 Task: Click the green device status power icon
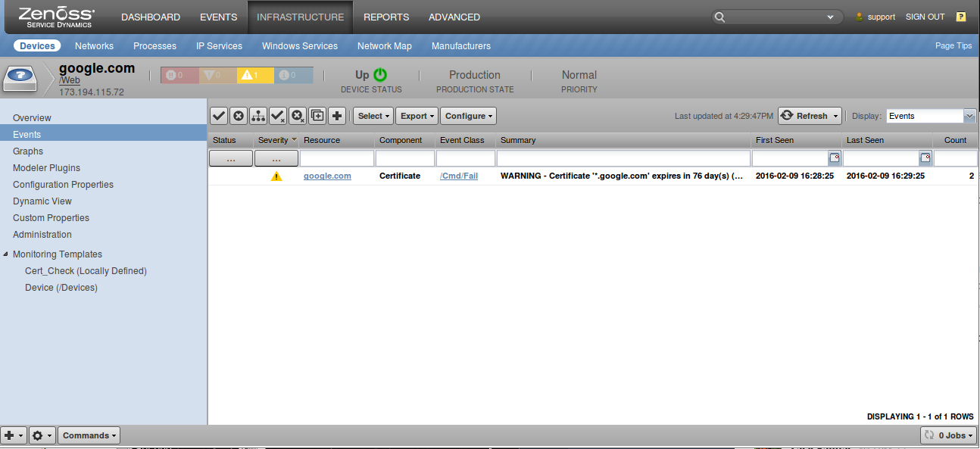click(380, 75)
